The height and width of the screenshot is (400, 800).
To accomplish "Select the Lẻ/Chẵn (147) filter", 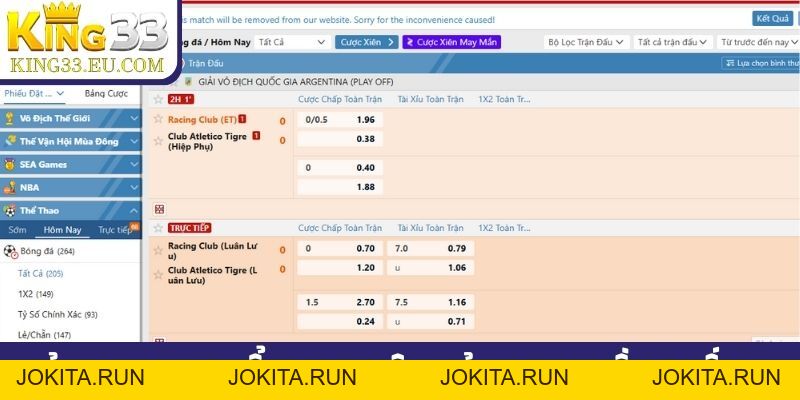I will pyautogui.click(x=44, y=335).
